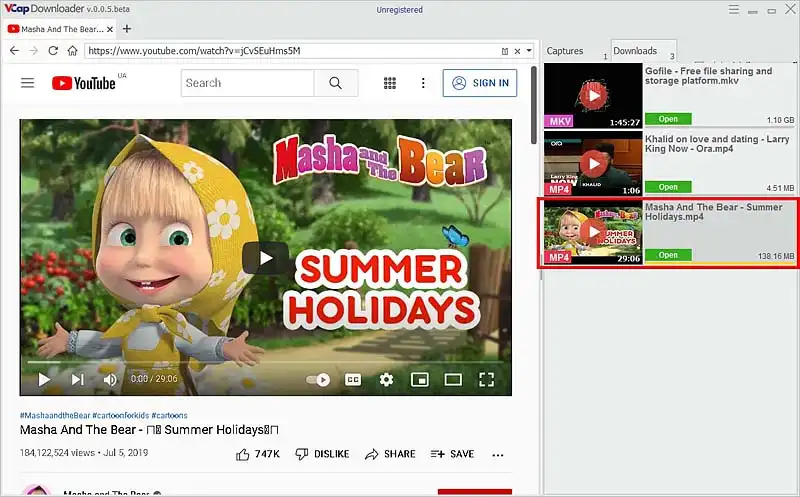
Task: Enter fullscreen with the fullscreen icon
Action: pos(486,380)
